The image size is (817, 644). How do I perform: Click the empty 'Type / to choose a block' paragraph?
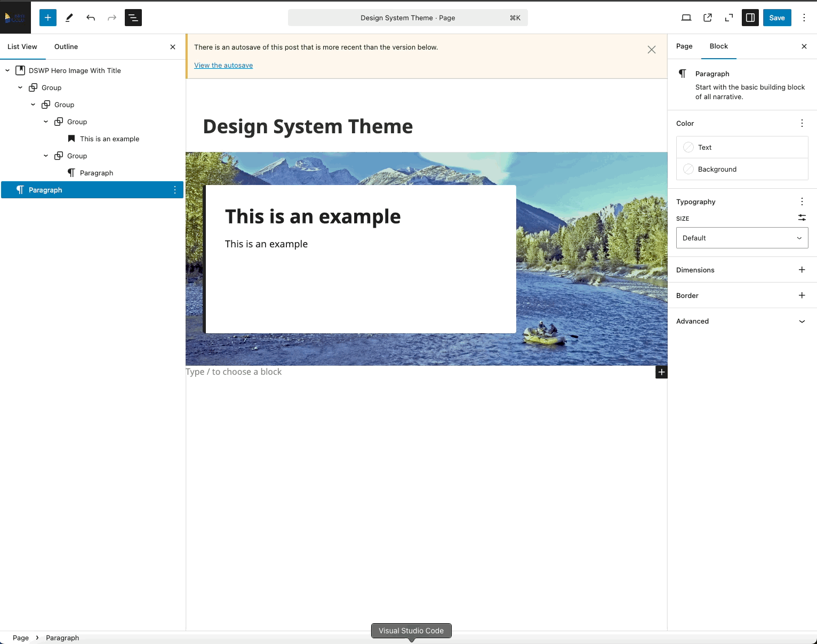(420, 372)
